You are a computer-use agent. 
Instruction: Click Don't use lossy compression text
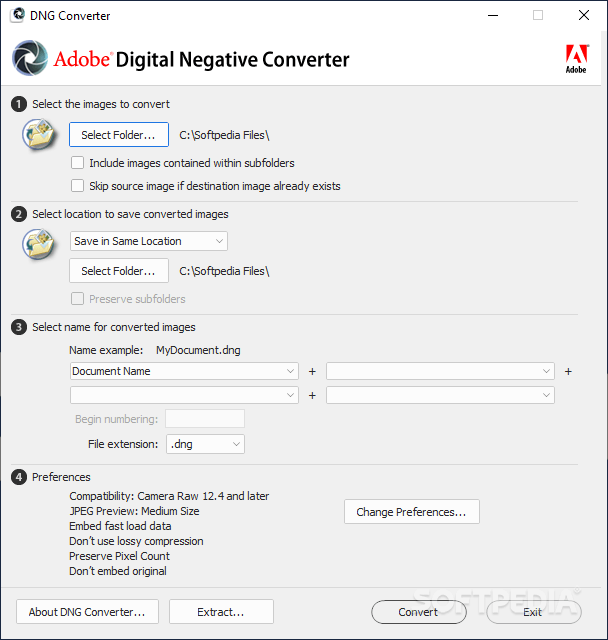click(136, 541)
